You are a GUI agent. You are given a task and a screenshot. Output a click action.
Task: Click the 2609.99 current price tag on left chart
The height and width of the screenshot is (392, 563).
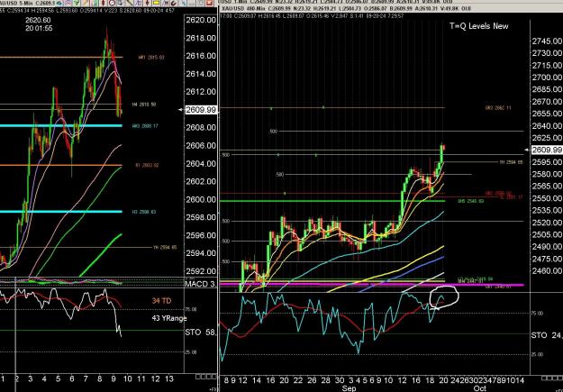pyautogui.click(x=201, y=110)
